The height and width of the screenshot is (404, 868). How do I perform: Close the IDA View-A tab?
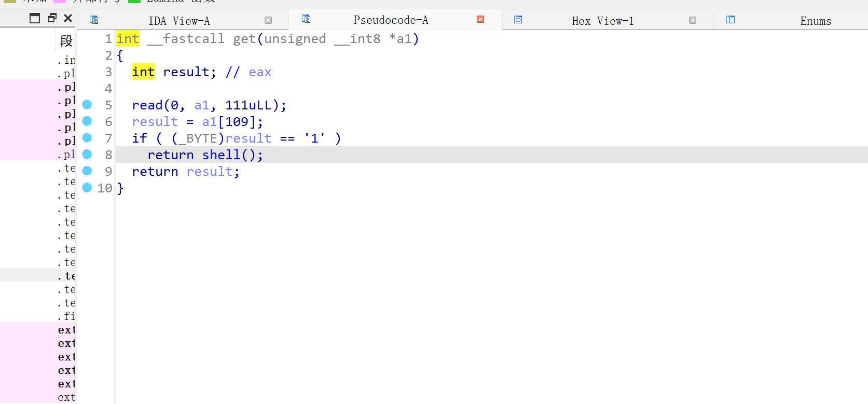click(268, 20)
